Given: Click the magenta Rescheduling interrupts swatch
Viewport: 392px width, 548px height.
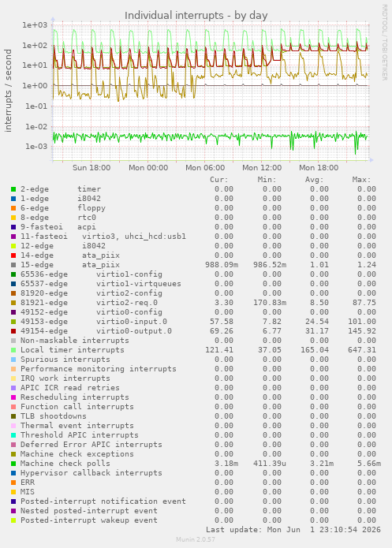Looking at the screenshot, I should [x=13, y=397].
